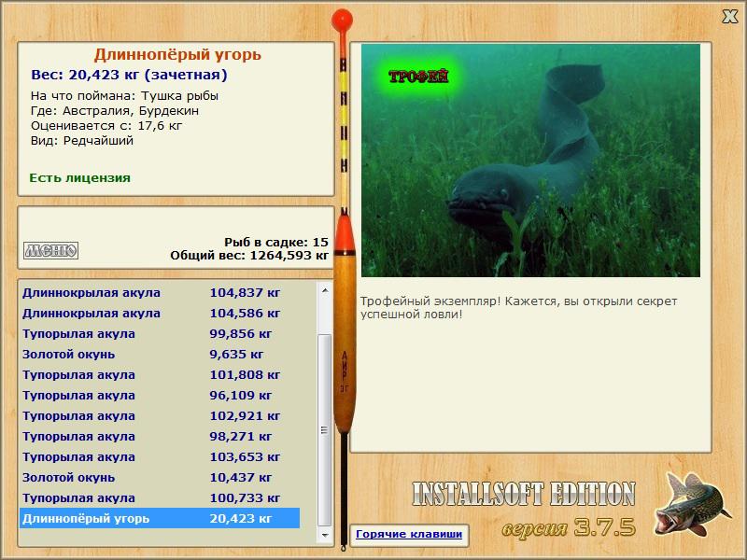Click the Где: Австралия, Бурдекин line

tap(115, 111)
